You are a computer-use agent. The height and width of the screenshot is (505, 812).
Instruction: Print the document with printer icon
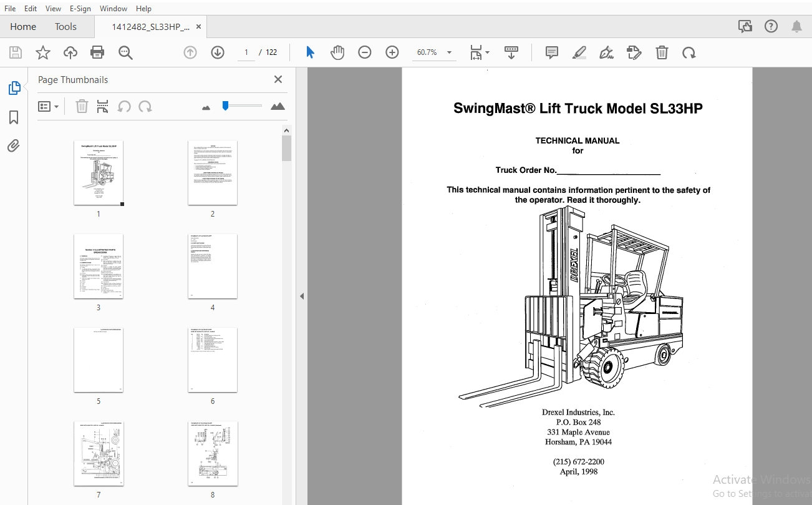tap(98, 53)
